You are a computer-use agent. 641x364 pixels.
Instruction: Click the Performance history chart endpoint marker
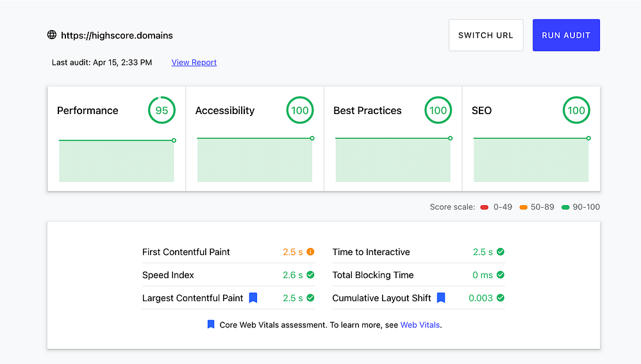click(174, 140)
